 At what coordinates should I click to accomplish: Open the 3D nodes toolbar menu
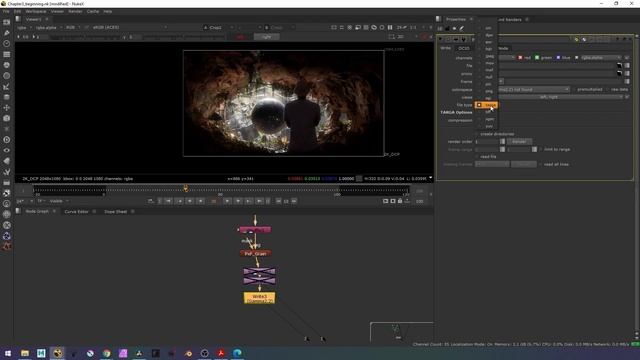[x=7, y=118]
